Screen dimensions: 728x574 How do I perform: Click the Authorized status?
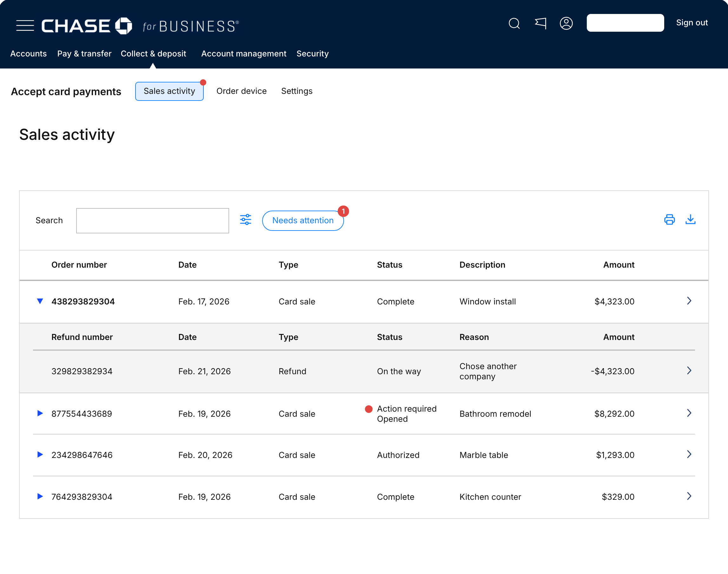pos(398,455)
